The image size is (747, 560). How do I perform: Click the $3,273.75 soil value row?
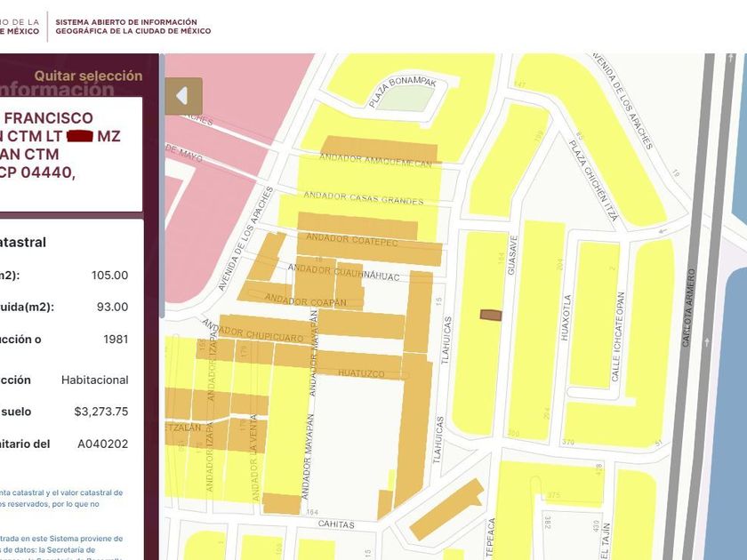pos(100,412)
